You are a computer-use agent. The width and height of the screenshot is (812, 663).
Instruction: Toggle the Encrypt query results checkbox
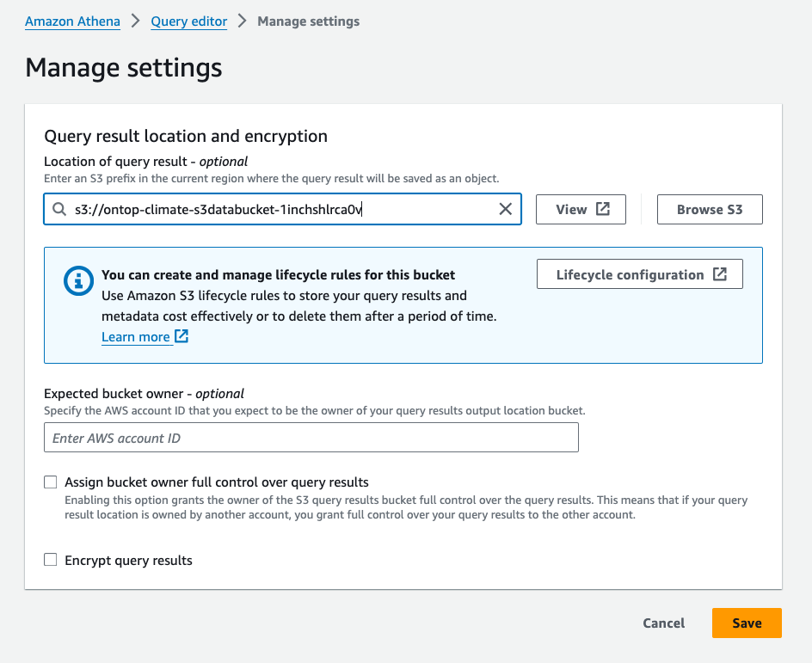tap(51, 561)
